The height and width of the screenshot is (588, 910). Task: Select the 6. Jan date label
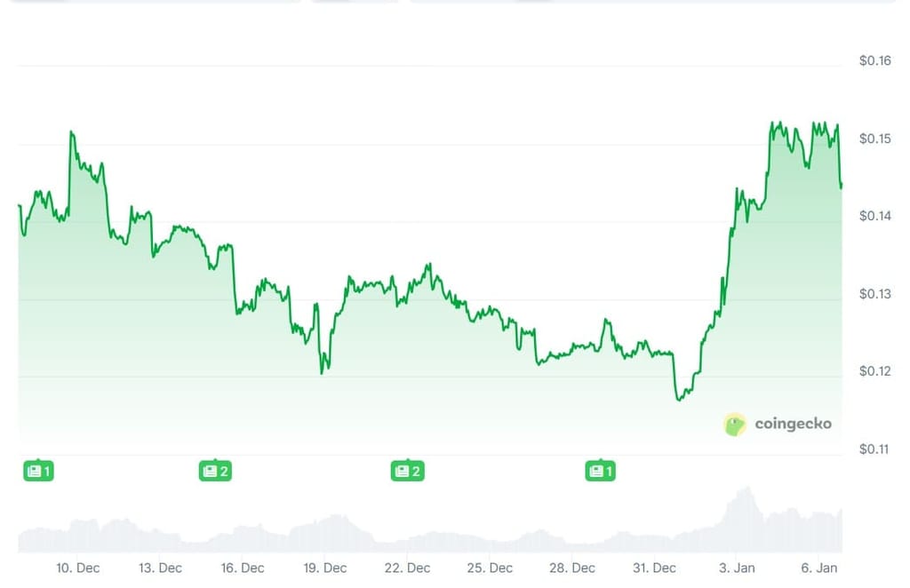coord(819,568)
